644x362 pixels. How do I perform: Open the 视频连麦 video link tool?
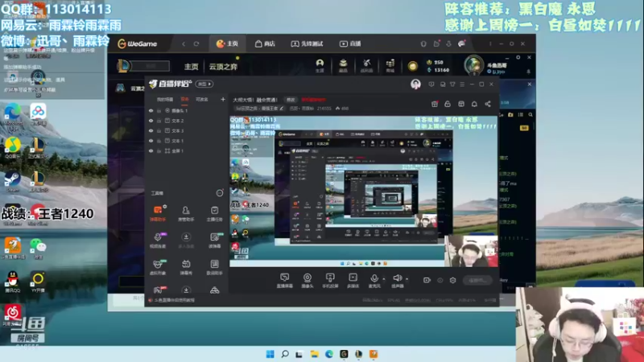[158, 240]
